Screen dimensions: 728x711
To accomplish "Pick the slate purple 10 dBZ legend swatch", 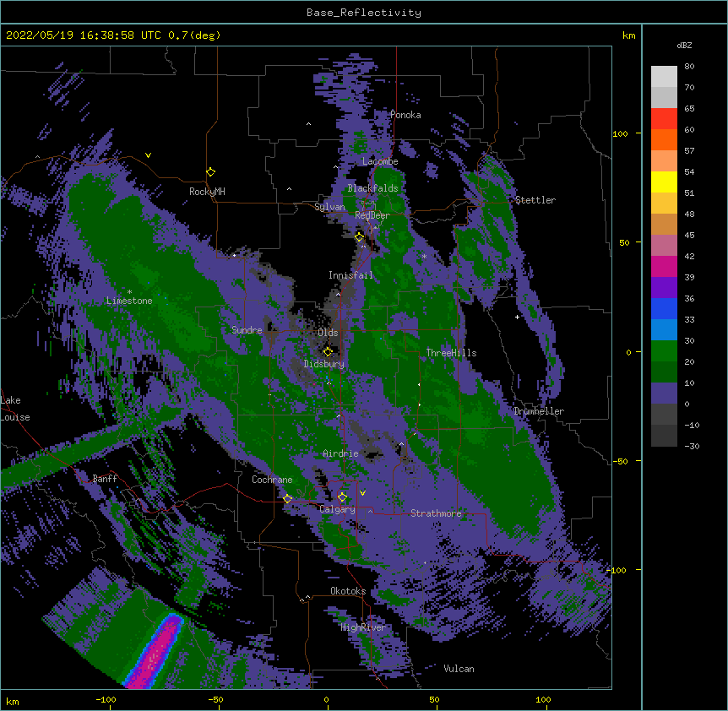I will (664, 393).
